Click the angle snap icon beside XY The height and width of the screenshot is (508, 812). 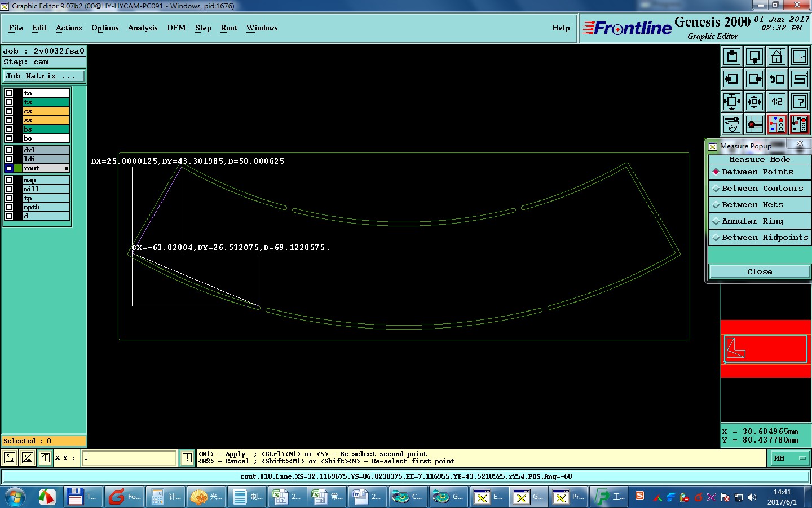[x=27, y=458]
